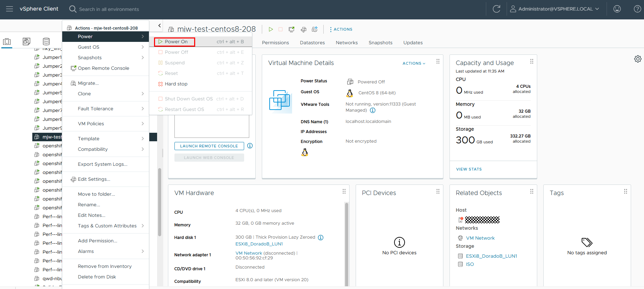644x289 pixels.
Task: Click the red power off toolbar icon
Action: pyautogui.click(x=281, y=29)
